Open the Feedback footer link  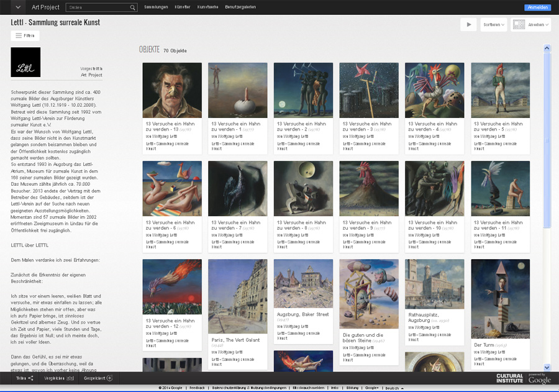point(197,388)
